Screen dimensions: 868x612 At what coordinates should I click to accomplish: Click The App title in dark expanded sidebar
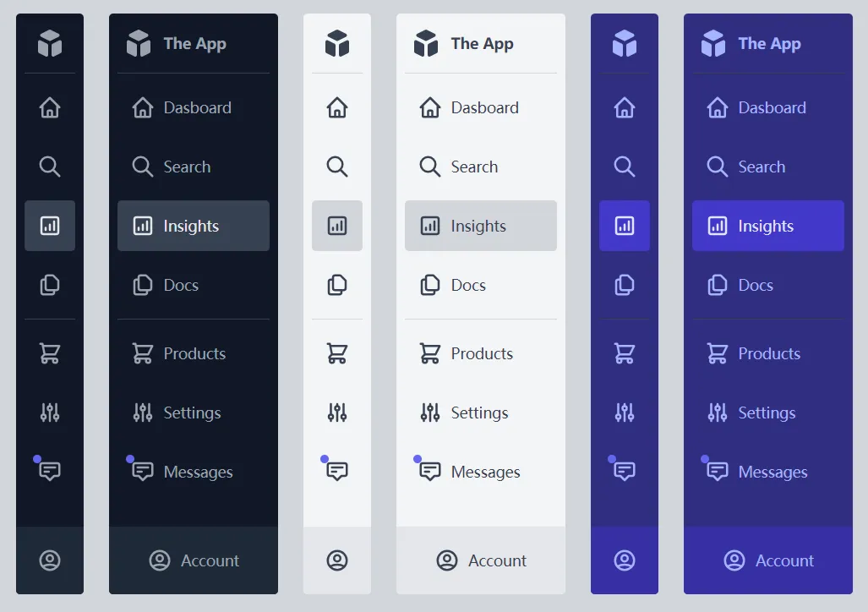tap(195, 44)
